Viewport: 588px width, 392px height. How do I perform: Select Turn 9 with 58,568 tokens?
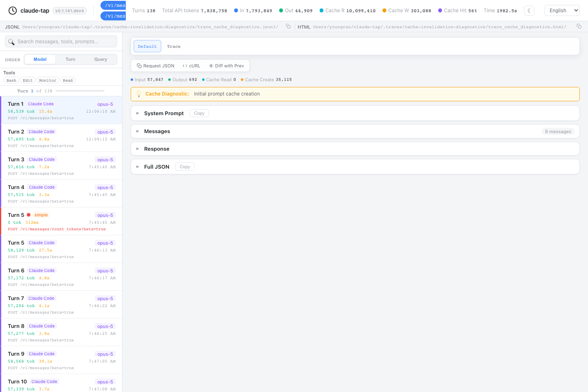coord(61,360)
